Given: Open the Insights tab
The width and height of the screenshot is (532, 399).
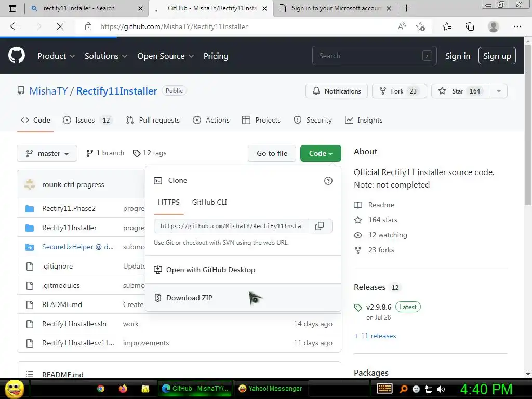Looking at the screenshot, I should click(364, 120).
